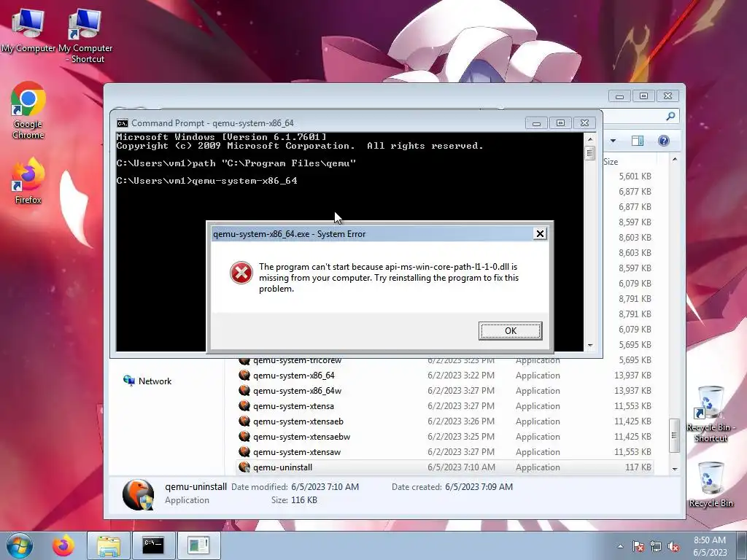Open the taskbar clock showing 8:50 AM
Image resolution: width=747 pixels, height=560 pixels.
click(x=710, y=546)
